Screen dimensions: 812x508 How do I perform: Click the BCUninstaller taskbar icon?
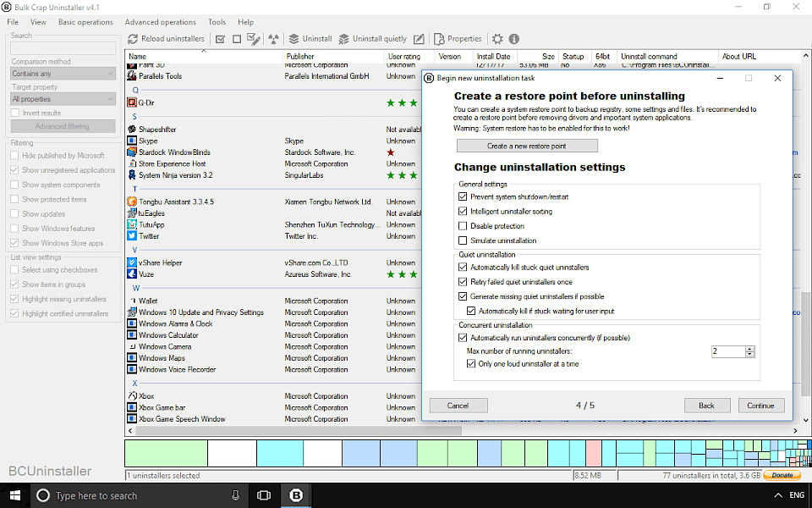point(296,495)
